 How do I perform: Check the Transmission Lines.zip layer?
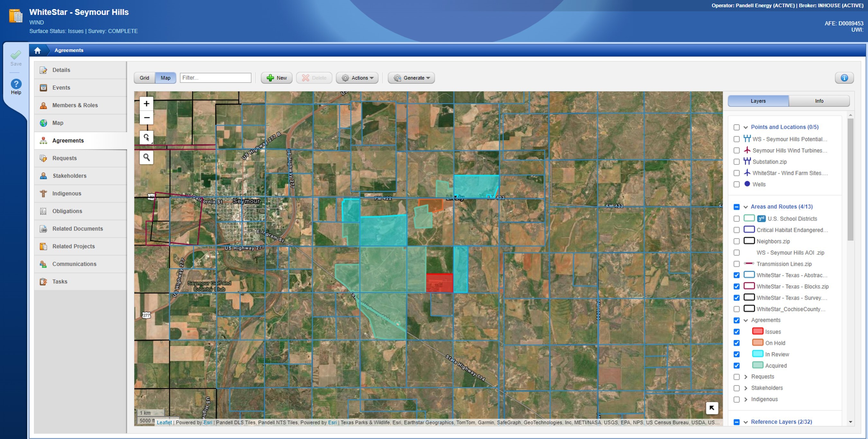click(x=736, y=264)
